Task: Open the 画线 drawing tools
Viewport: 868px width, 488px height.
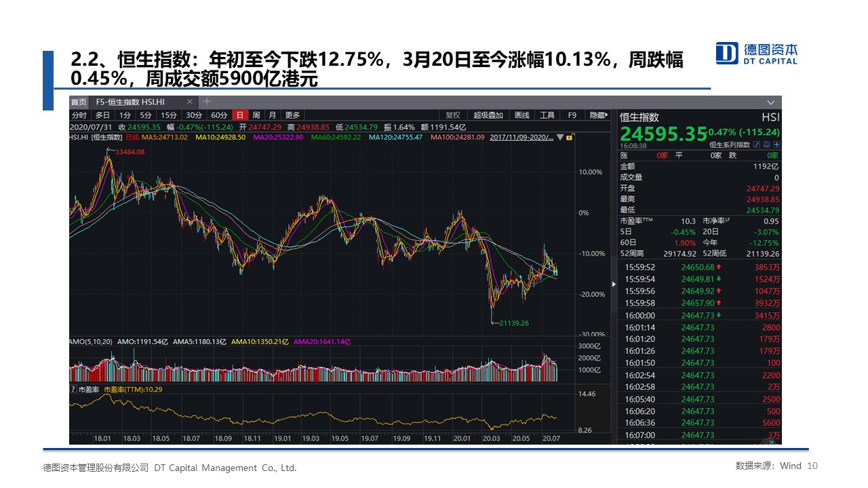Action: [522, 115]
